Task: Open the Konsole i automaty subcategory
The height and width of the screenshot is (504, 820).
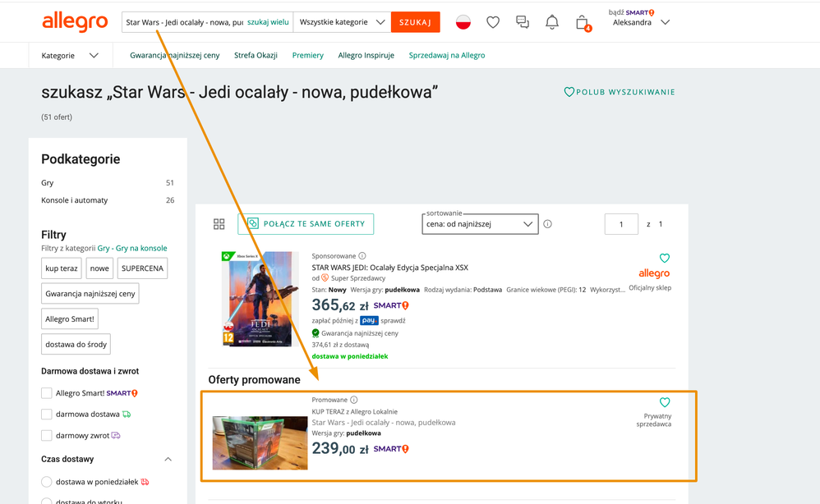Action: click(x=74, y=200)
